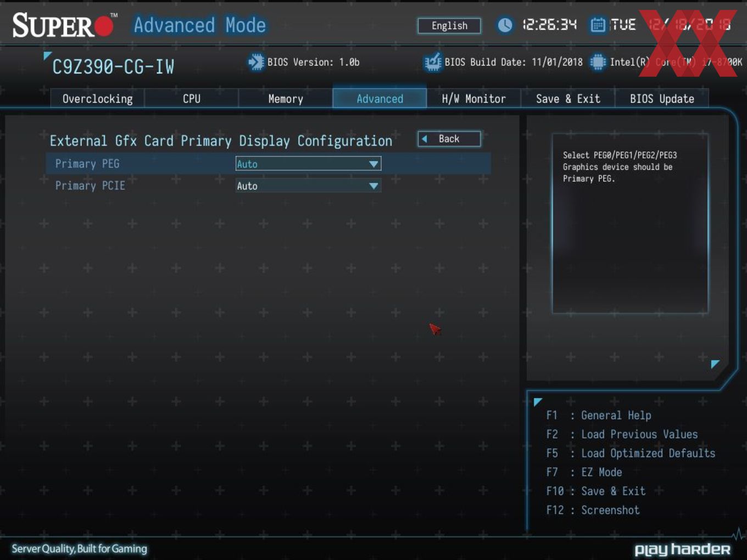Click F10 Save & Exit entry
Screen dimensions: 747x560
(x=596, y=491)
